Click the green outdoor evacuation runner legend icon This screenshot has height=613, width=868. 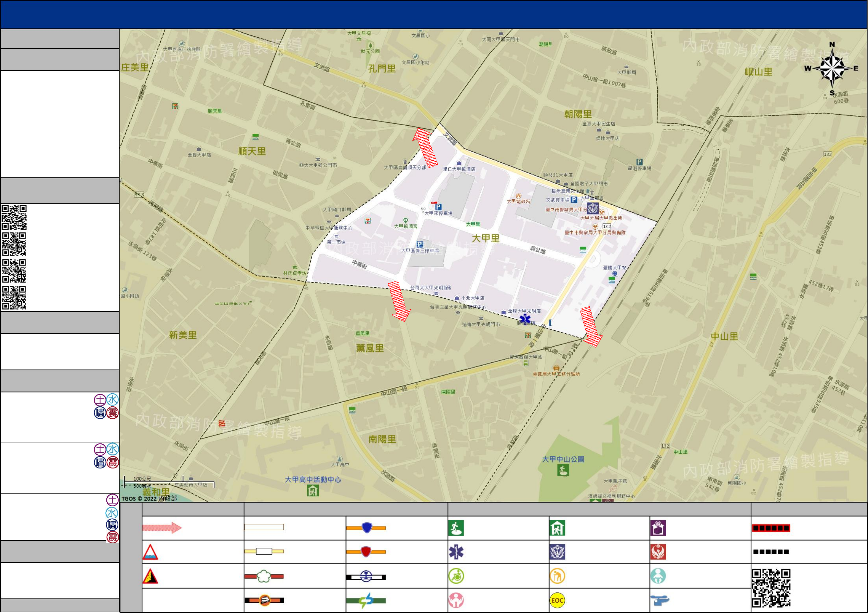pyautogui.click(x=456, y=528)
